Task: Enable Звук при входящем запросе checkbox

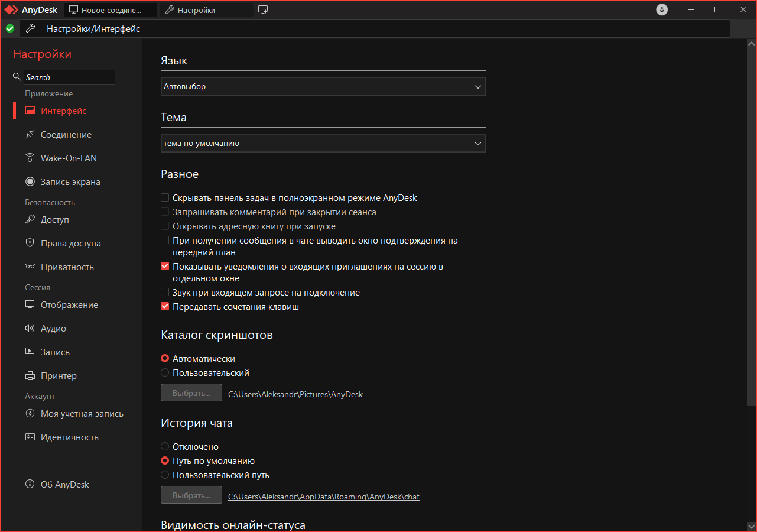Action: [165, 293]
